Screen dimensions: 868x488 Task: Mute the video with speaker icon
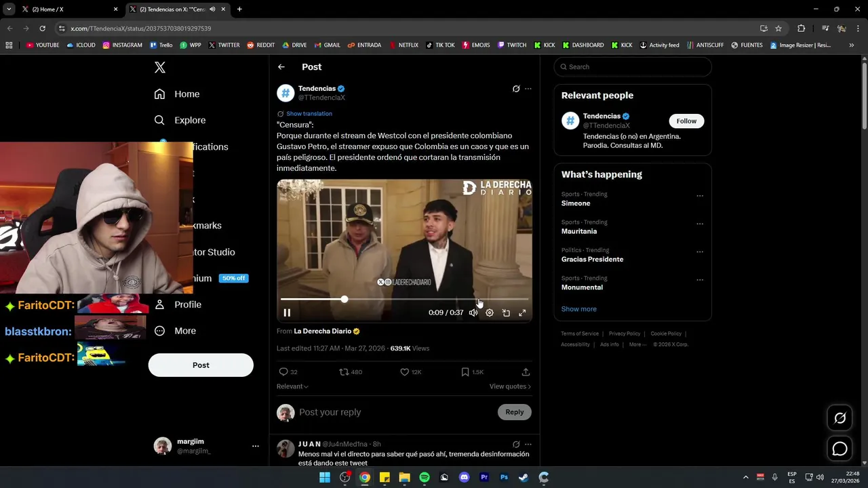(473, 312)
